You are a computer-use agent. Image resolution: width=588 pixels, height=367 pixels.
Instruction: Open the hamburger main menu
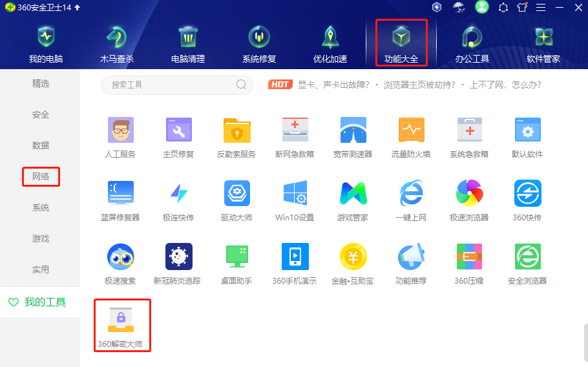(x=541, y=8)
